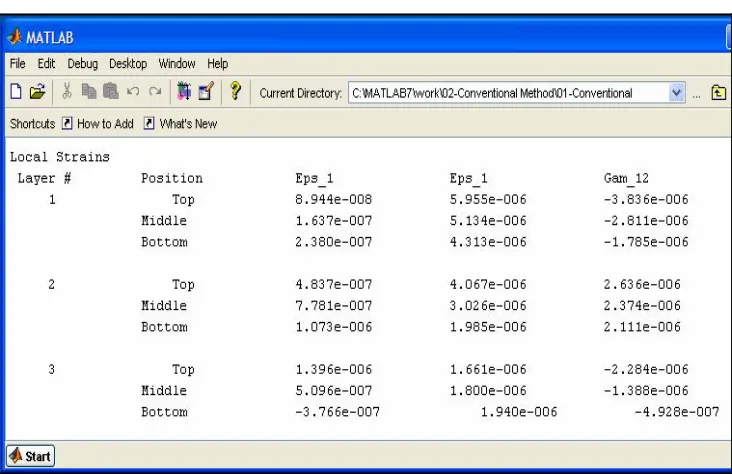This screenshot has width=732, height=474.
Task: Click the Shortcuts label
Action: pos(33,124)
